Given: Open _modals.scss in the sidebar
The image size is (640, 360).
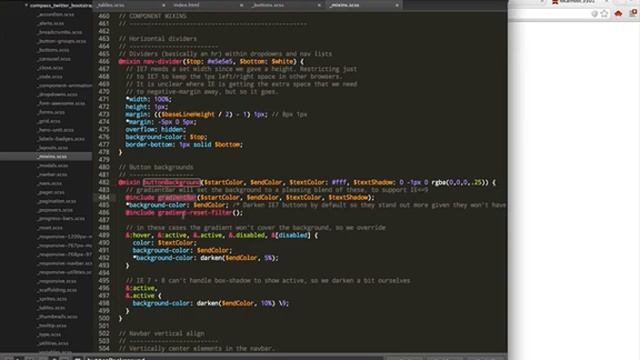Looking at the screenshot, I should pos(52,166).
